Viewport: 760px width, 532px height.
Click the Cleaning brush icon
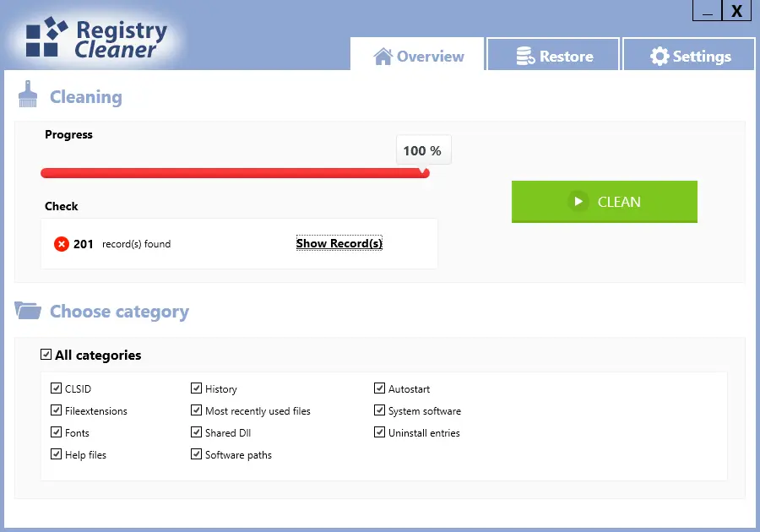(x=28, y=94)
